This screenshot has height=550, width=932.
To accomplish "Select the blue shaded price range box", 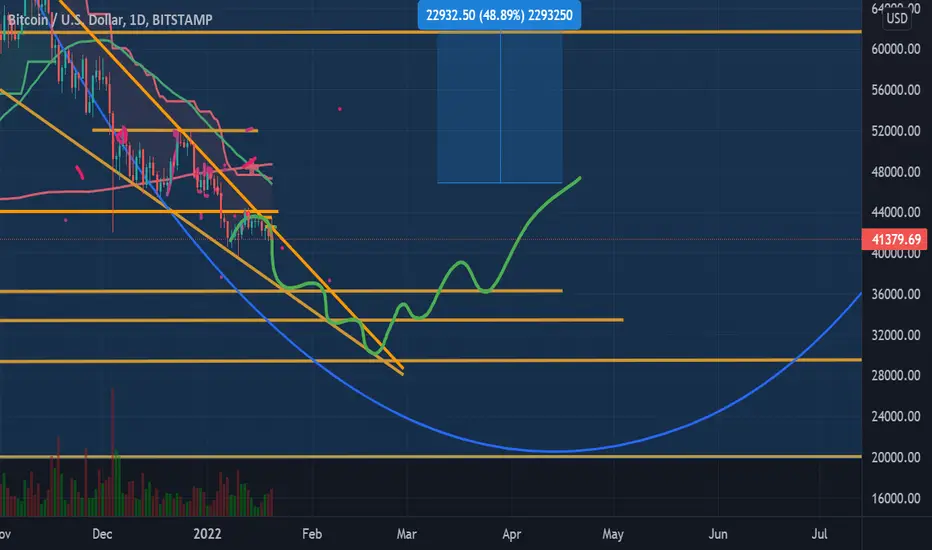I will coord(500,108).
